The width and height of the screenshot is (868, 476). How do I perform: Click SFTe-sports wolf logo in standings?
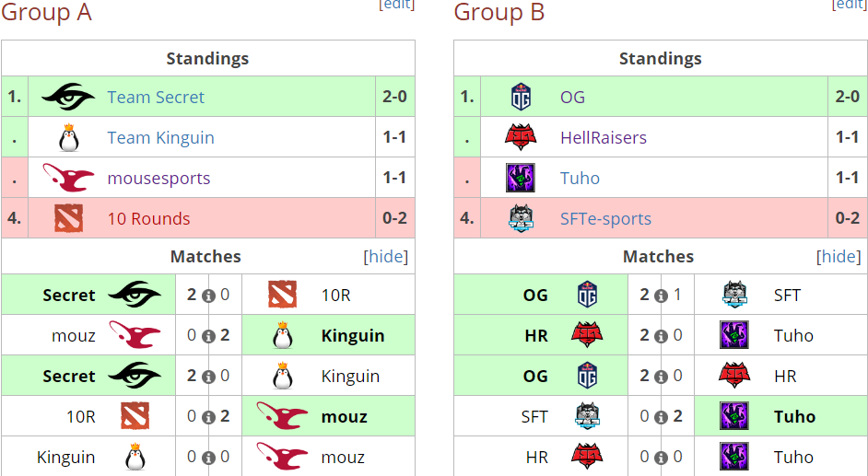(521, 218)
